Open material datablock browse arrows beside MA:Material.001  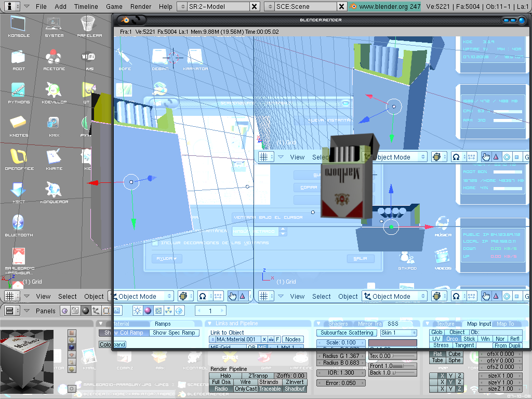point(212,339)
